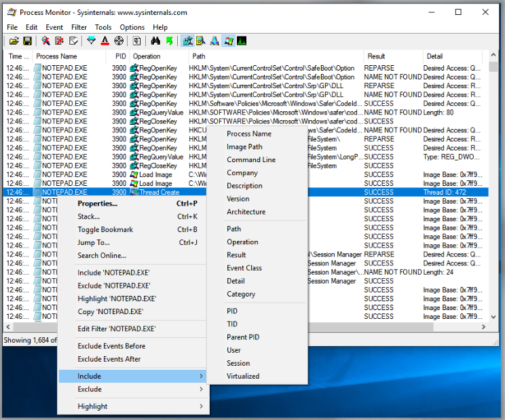
Task: Choose Operation in Include submenu
Action: [257, 242]
